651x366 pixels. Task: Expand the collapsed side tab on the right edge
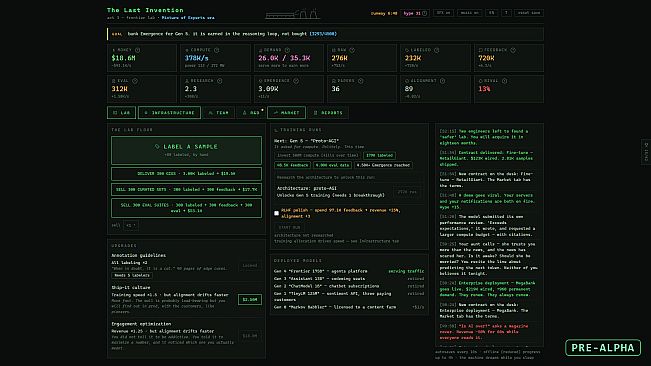click(646, 152)
